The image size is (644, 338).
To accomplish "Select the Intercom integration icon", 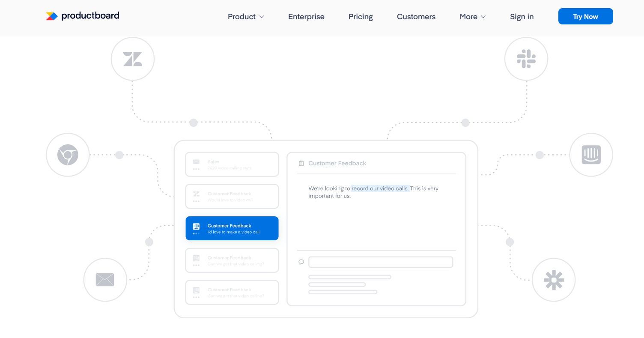I will [x=591, y=155].
